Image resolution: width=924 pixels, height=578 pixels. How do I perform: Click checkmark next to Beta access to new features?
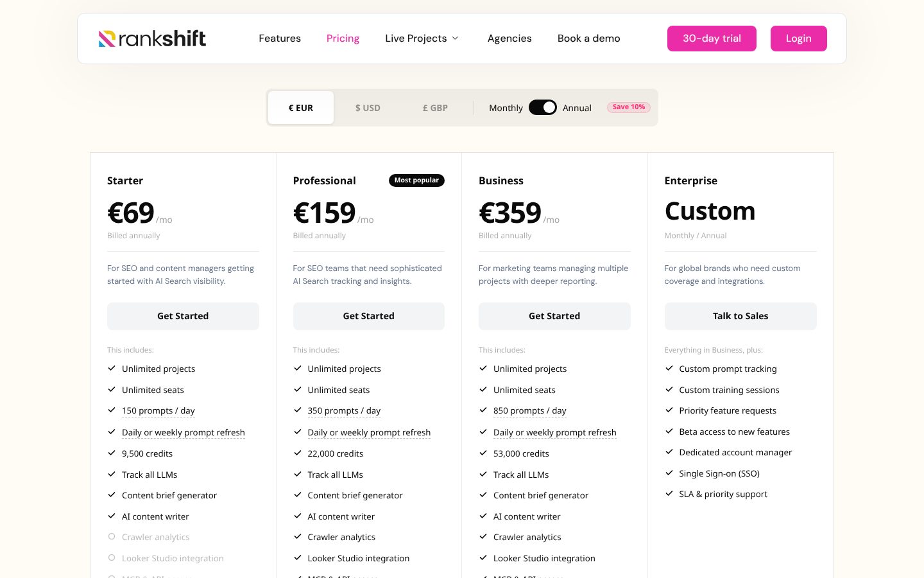tap(669, 431)
